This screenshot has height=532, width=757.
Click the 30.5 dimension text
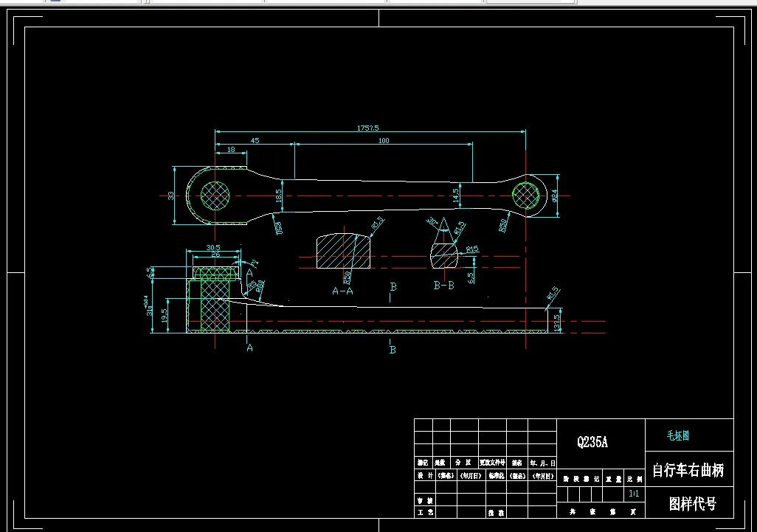[x=213, y=248]
